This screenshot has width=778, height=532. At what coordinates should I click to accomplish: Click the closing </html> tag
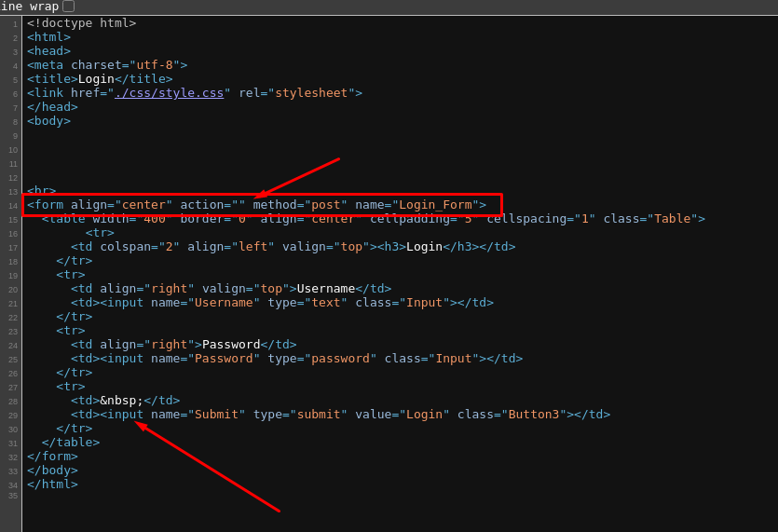click(52, 484)
